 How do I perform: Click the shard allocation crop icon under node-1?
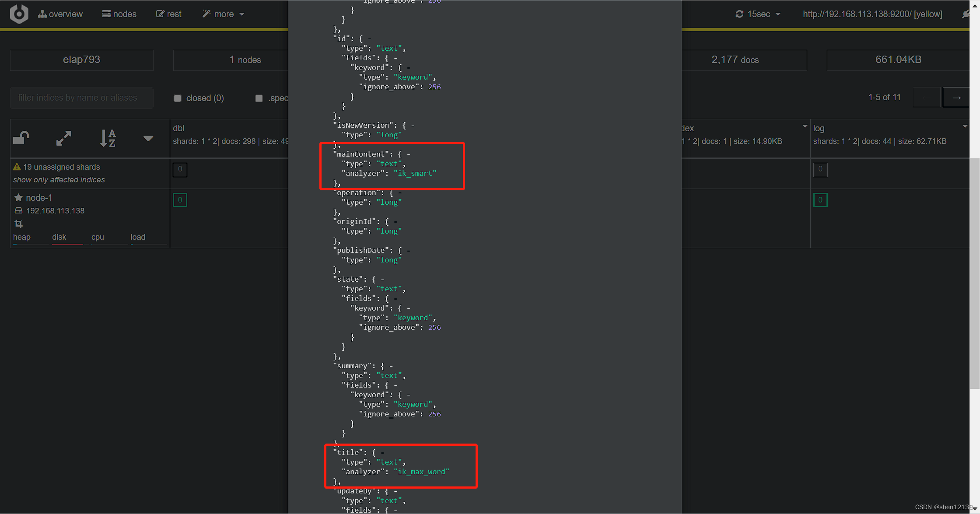[19, 224]
